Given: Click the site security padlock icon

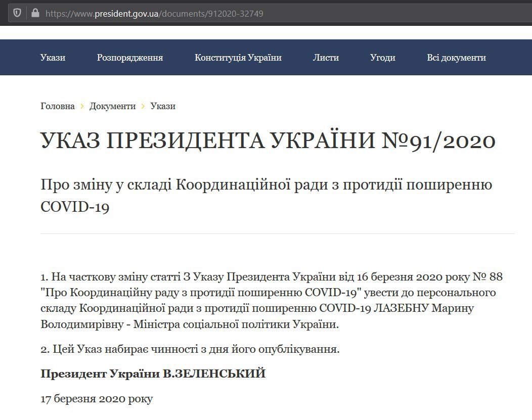Looking at the screenshot, I should pos(35,13).
